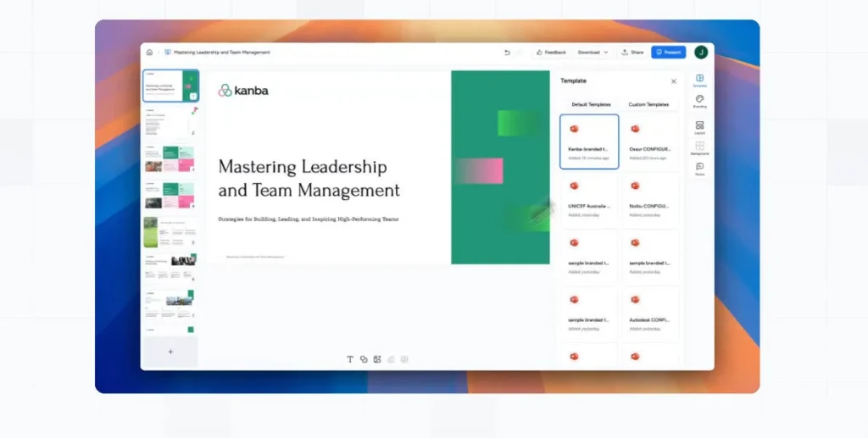The image size is (868, 438).
Task: Click the PowerPoint icon on Autodesk card
Action: coord(635,300)
